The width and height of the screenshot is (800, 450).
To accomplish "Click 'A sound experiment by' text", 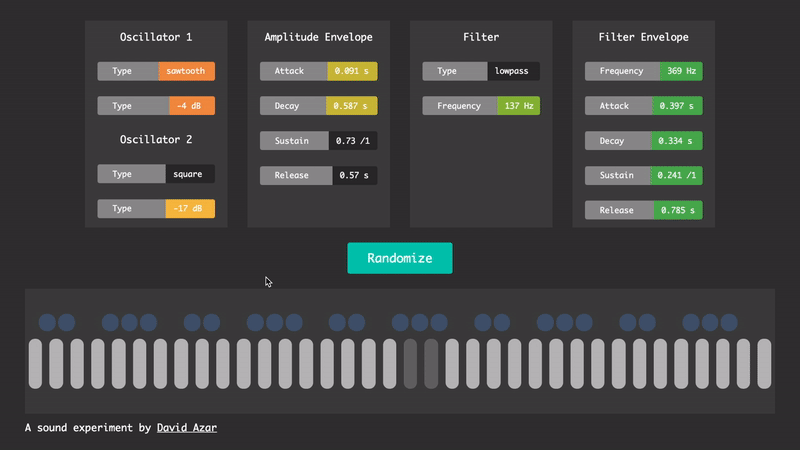I will [88, 428].
